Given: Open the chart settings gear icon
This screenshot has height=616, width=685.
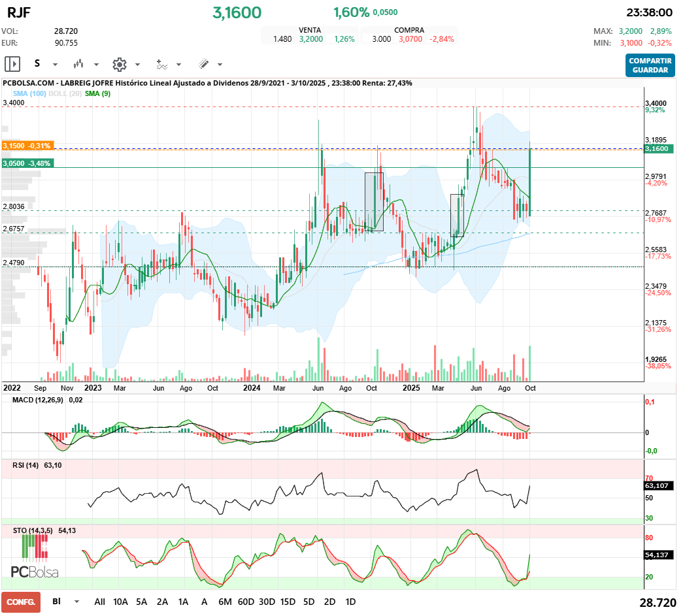Looking at the screenshot, I should (x=119, y=64).
